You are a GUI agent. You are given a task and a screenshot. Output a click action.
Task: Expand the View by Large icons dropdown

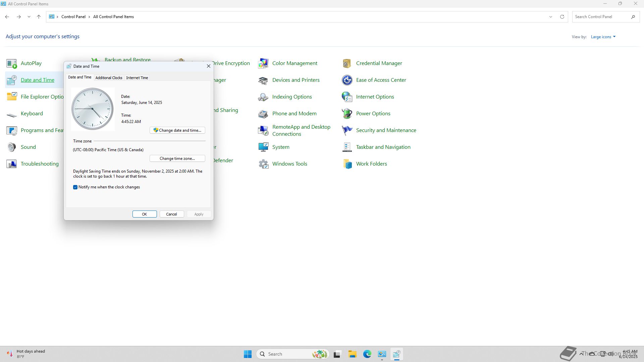point(603,37)
